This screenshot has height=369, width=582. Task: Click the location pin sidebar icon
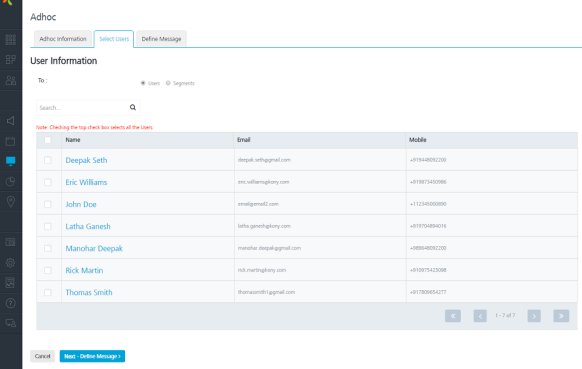11,202
